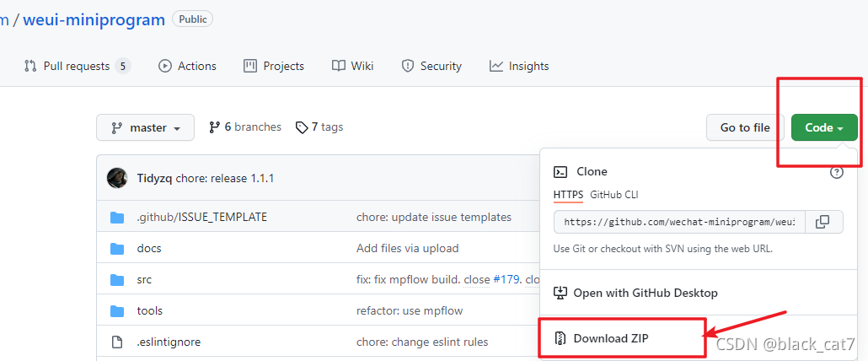Open commit 'chore: change eslint rules'
The image size is (868, 361).
422,342
